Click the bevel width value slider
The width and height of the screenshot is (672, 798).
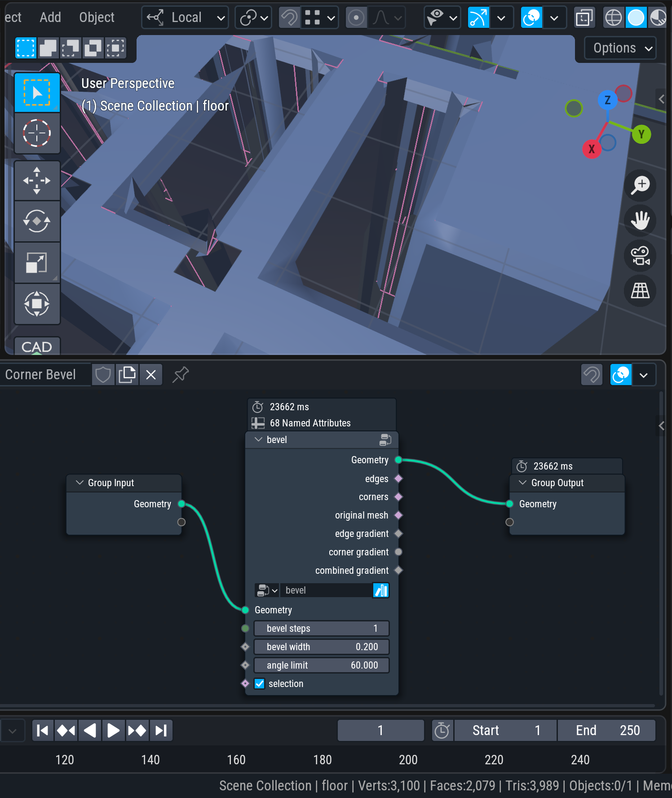click(x=322, y=647)
